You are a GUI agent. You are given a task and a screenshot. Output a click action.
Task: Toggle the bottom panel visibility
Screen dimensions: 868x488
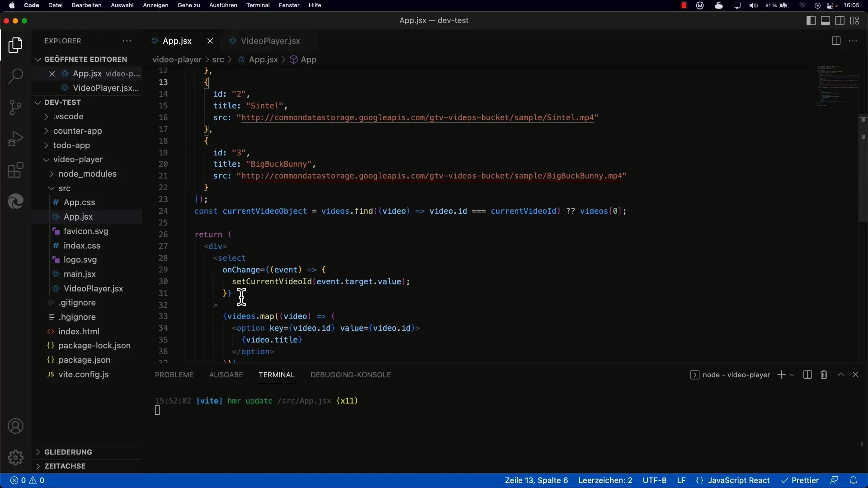pyautogui.click(x=826, y=21)
